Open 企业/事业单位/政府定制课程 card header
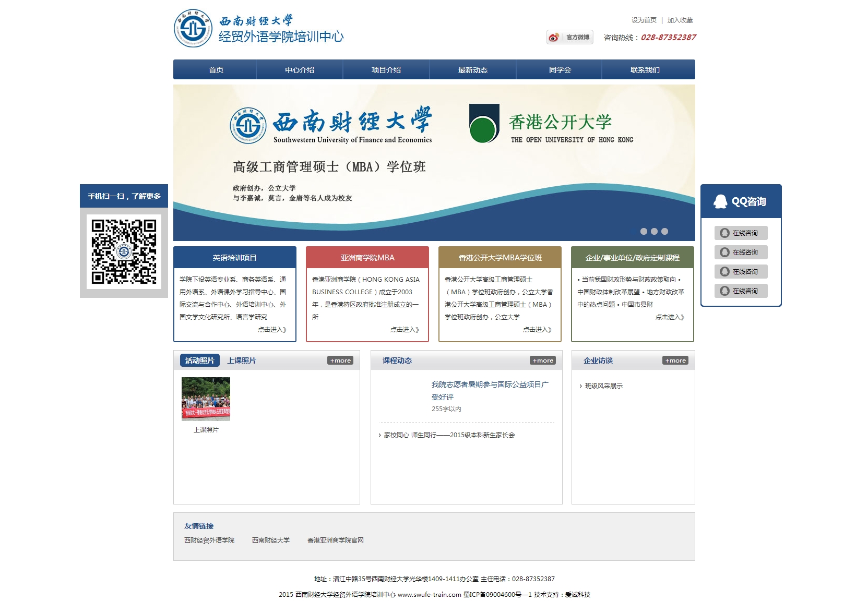 click(633, 258)
